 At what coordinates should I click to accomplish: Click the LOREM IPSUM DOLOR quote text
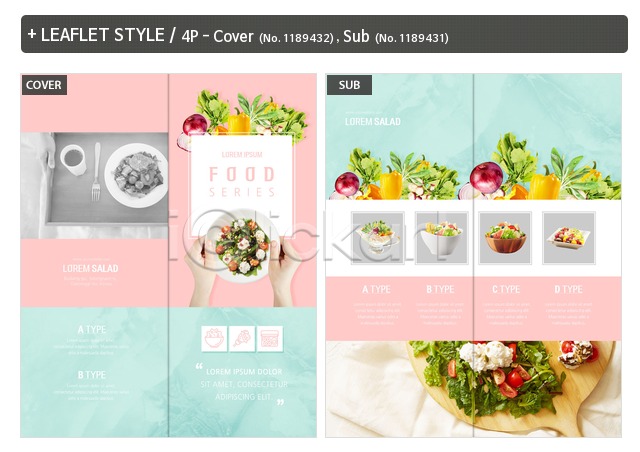tap(243, 384)
